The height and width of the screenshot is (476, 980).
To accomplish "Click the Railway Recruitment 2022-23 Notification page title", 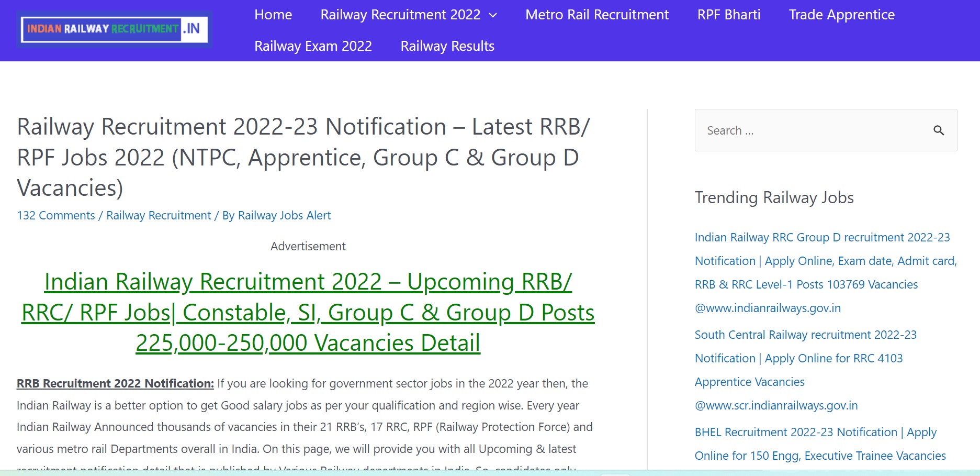I will (303, 157).
